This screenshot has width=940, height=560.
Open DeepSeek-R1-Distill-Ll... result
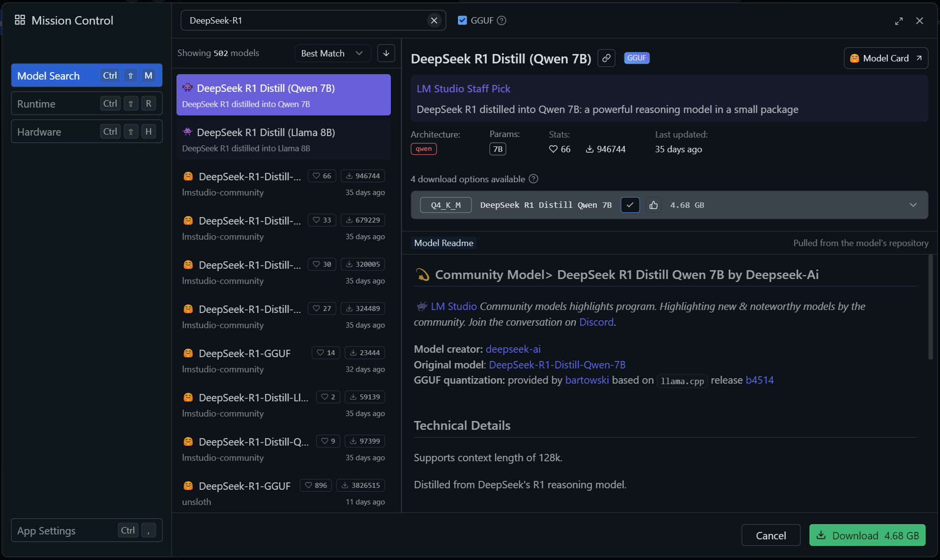coord(284,404)
